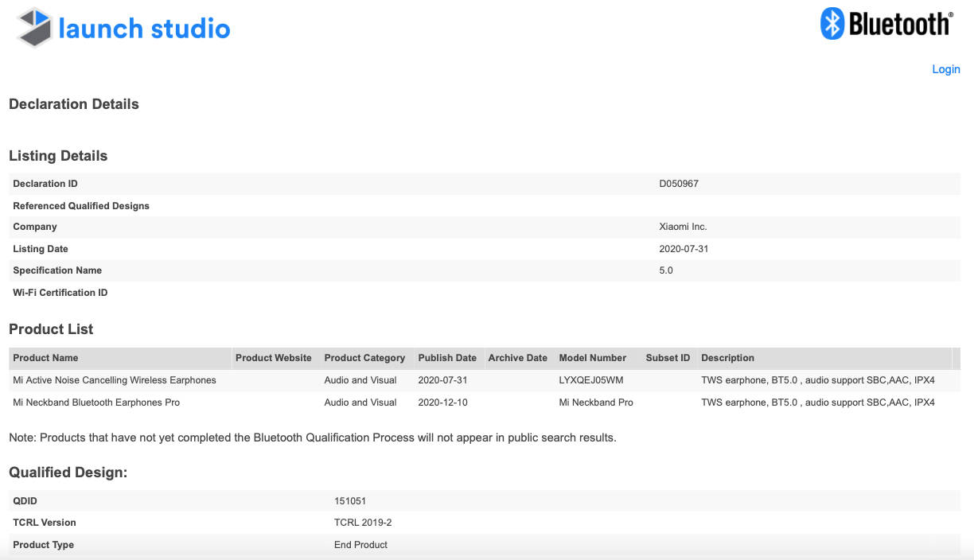This screenshot has width=974, height=560.
Task: Click the Subset ID column header
Action: (668, 358)
